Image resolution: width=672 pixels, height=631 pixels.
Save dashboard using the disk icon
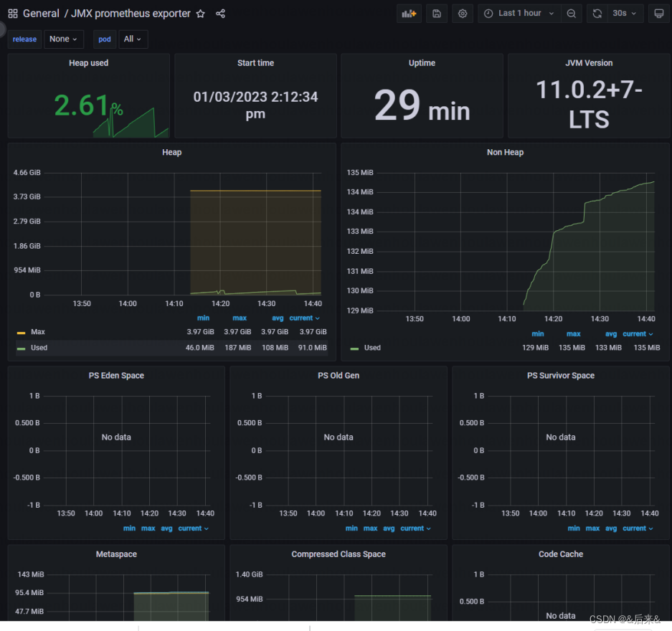[x=436, y=14]
